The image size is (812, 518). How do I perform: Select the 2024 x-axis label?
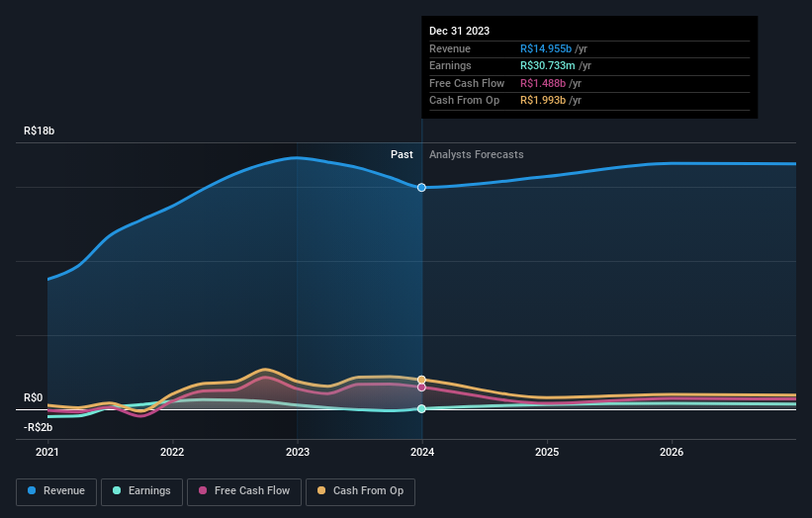point(422,452)
